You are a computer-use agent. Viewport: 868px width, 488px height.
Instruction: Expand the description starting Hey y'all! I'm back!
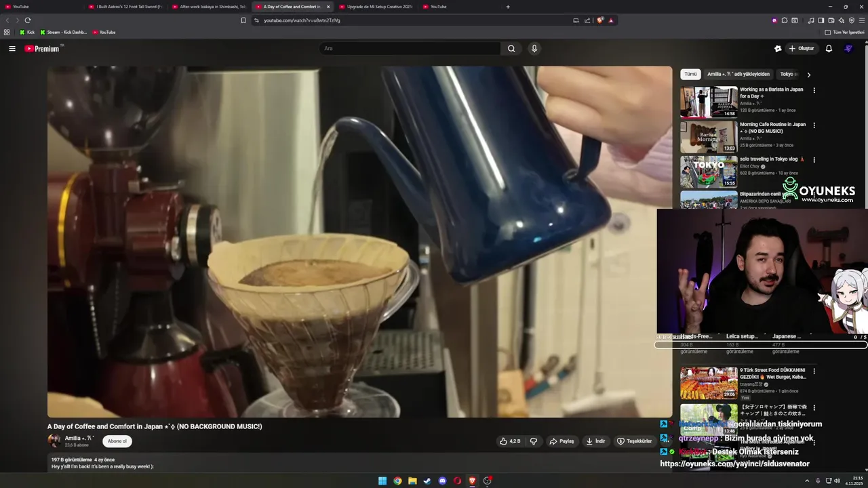(102, 466)
